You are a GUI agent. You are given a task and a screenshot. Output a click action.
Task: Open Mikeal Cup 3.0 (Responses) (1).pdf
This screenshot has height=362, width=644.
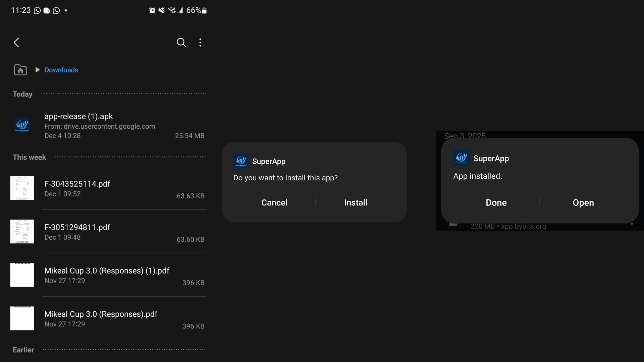tap(107, 271)
